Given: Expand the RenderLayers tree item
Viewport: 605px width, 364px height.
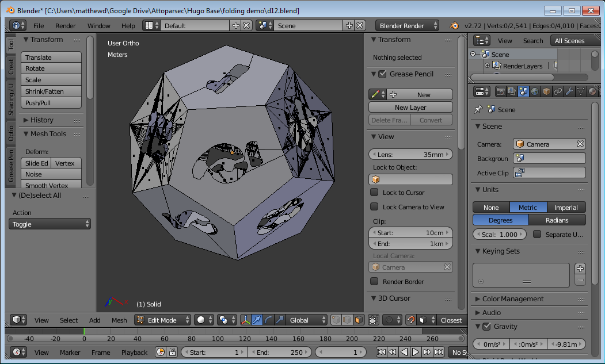Looking at the screenshot, I should 487,66.
